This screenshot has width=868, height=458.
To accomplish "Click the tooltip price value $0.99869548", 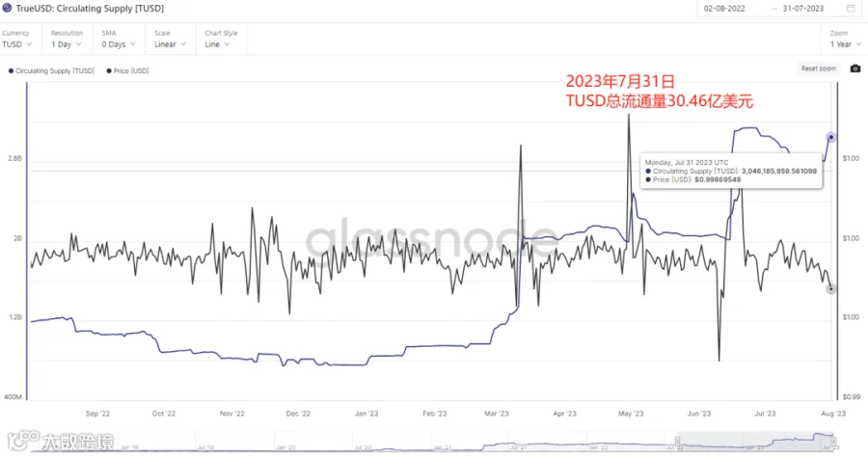I will [718, 179].
